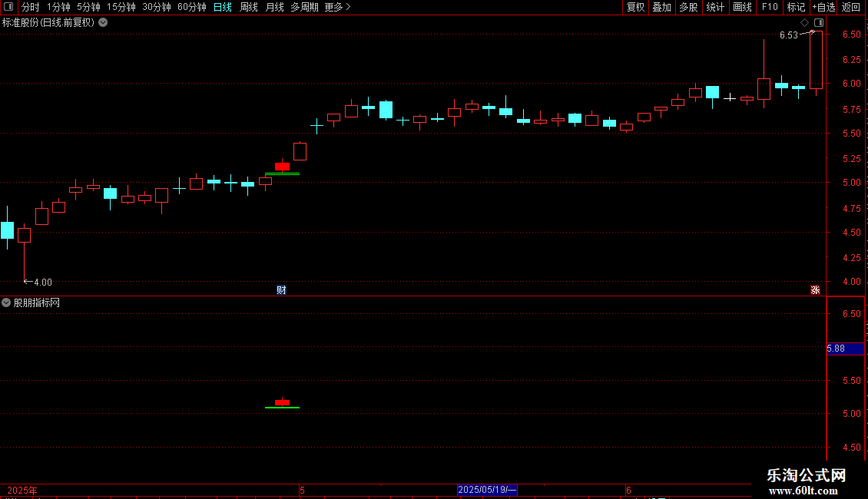The width and height of the screenshot is (868, 499).
Task: Click the 标记 mark button
Action: 796,7
